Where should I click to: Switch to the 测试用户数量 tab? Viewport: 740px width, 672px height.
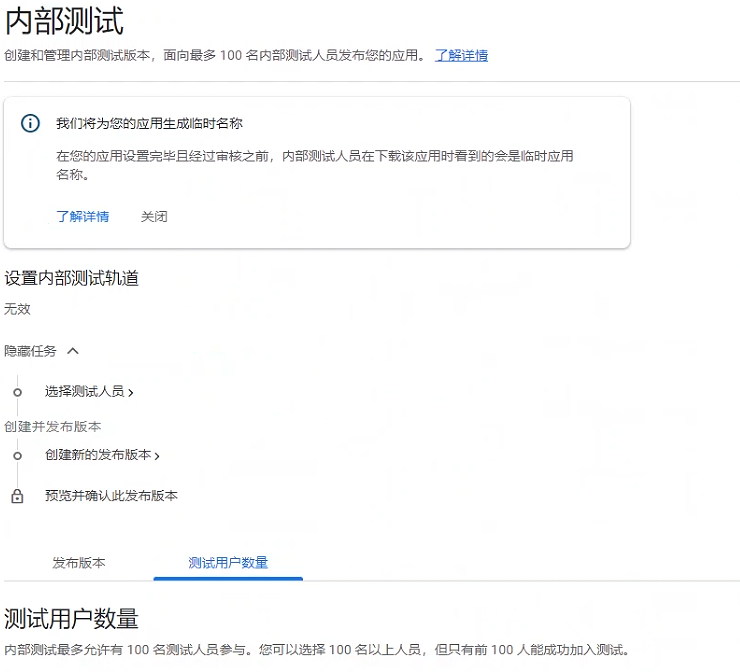[x=228, y=563]
